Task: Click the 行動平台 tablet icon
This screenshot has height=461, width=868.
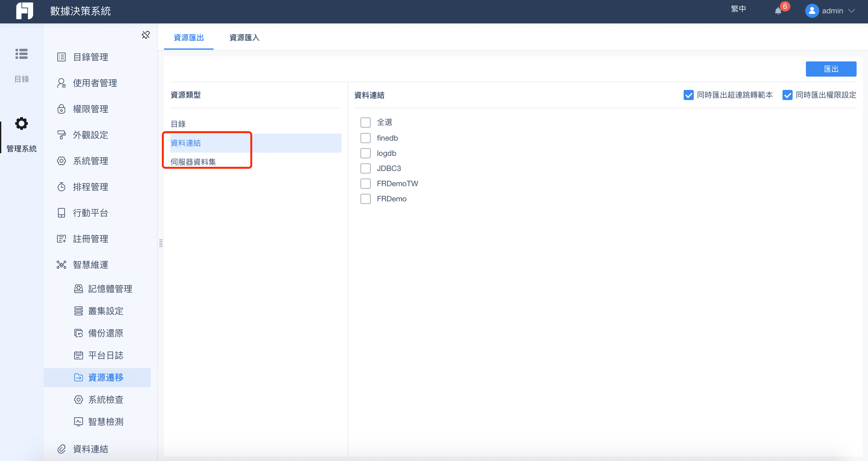Action: click(x=61, y=212)
